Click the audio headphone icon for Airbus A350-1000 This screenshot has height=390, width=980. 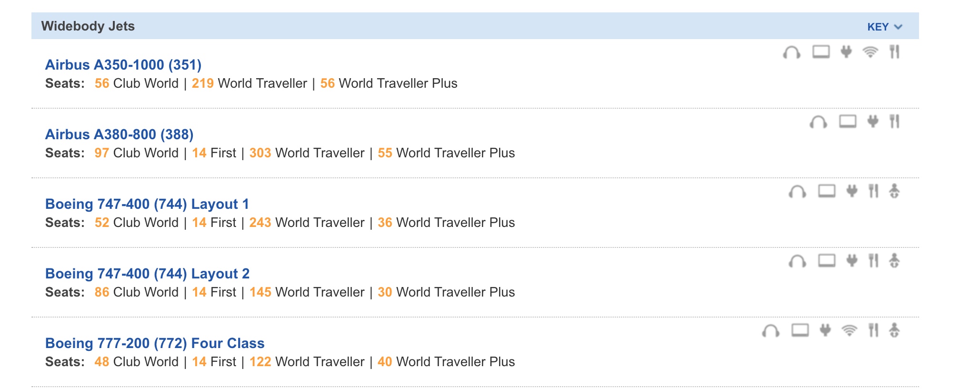point(791,52)
